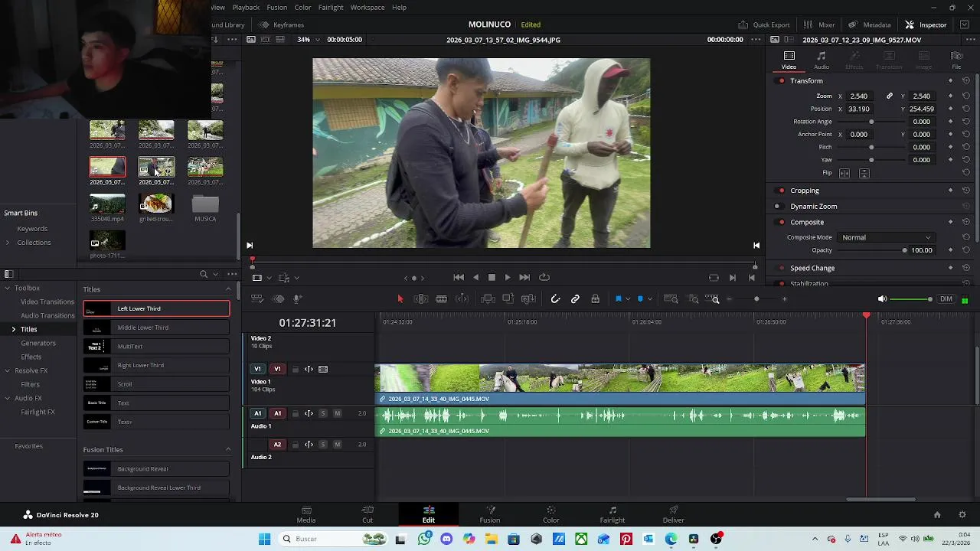Toggle the DIM audio button
980x551 pixels.
[x=946, y=299]
